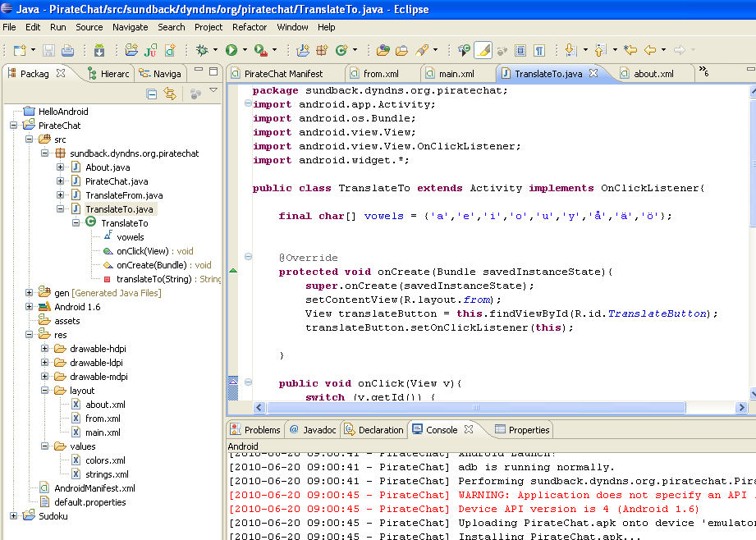Expand the Sudoku project node
Viewport: 756px width, 540px height.
pyautogui.click(x=13, y=516)
